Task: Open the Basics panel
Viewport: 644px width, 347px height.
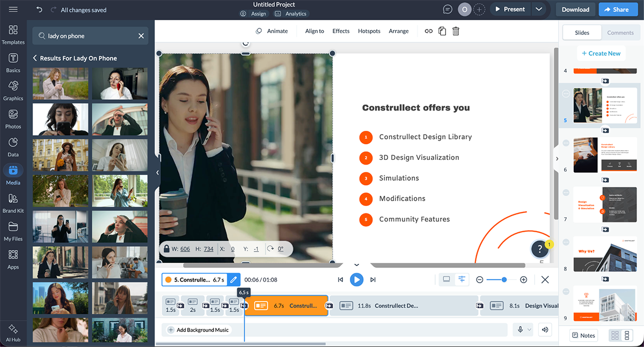Action: pyautogui.click(x=13, y=62)
